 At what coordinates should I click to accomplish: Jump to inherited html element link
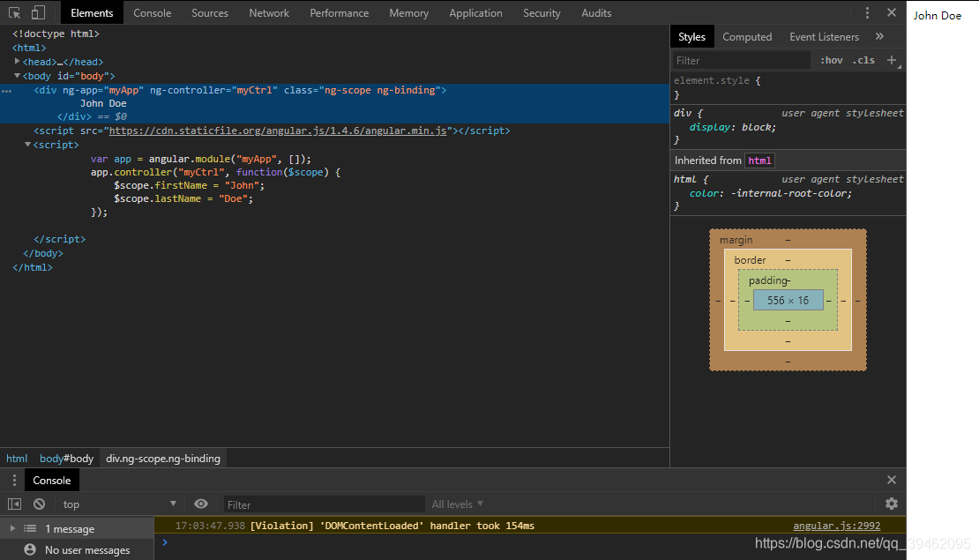tap(759, 161)
